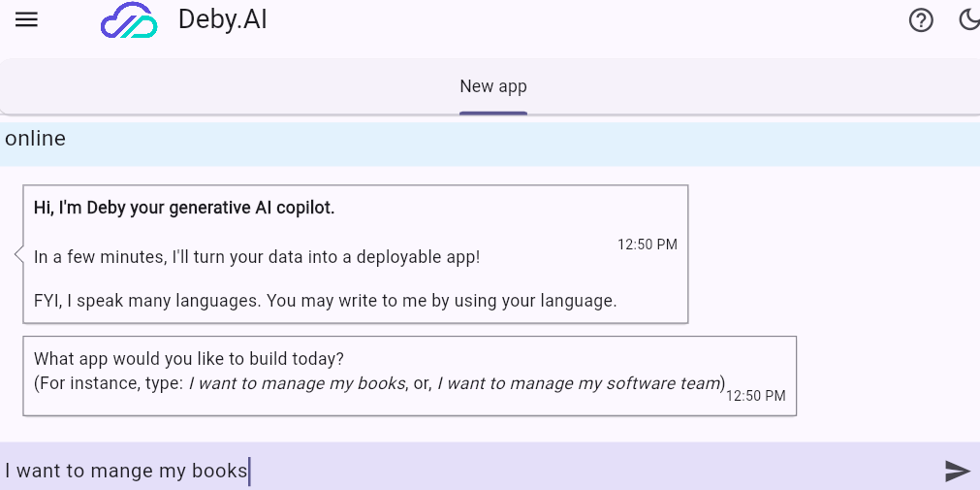Click the greeting 'Hi, I'm Deby' heading
The width and height of the screenshot is (980, 490).
[x=184, y=208]
